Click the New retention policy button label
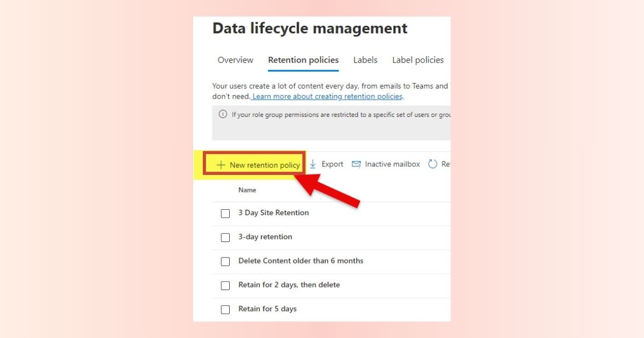The height and width of the screenshot is (338, 644). point(265,165)
